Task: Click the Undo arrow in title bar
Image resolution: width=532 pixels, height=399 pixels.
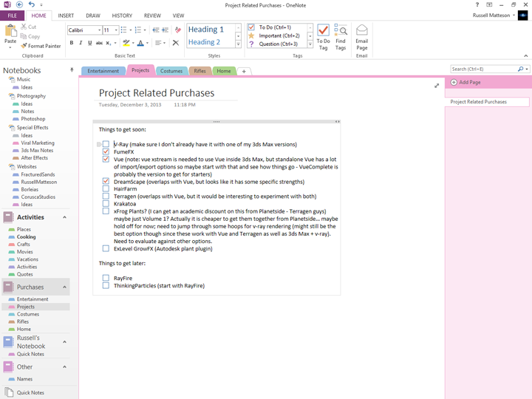Action: (31, 4)
